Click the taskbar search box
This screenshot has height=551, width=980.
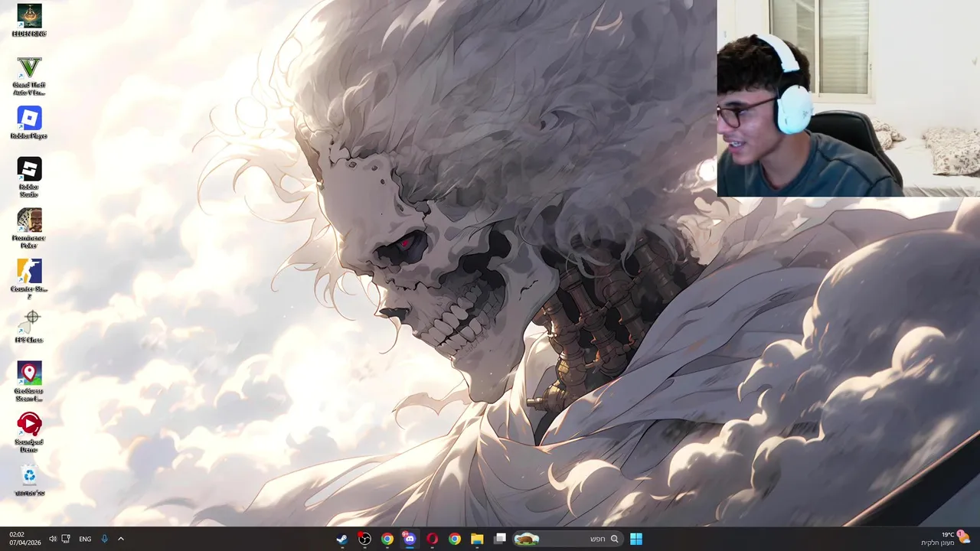coord(567,539)
